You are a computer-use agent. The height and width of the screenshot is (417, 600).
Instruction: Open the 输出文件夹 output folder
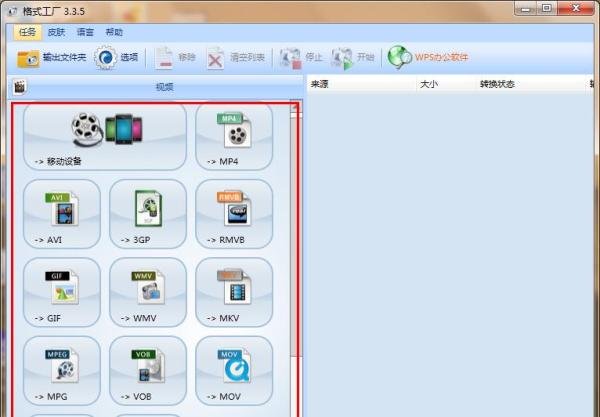tap(51, 58)
